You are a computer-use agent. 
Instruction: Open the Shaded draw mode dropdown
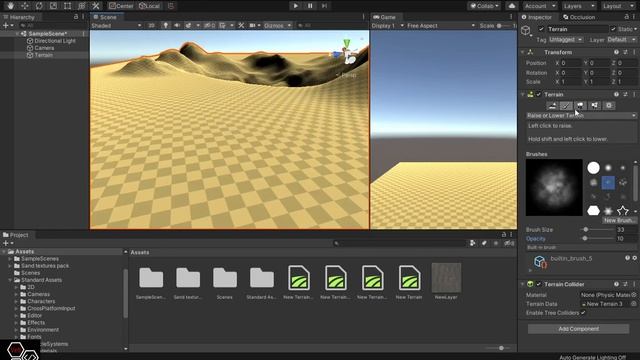[x=116, y=25]
